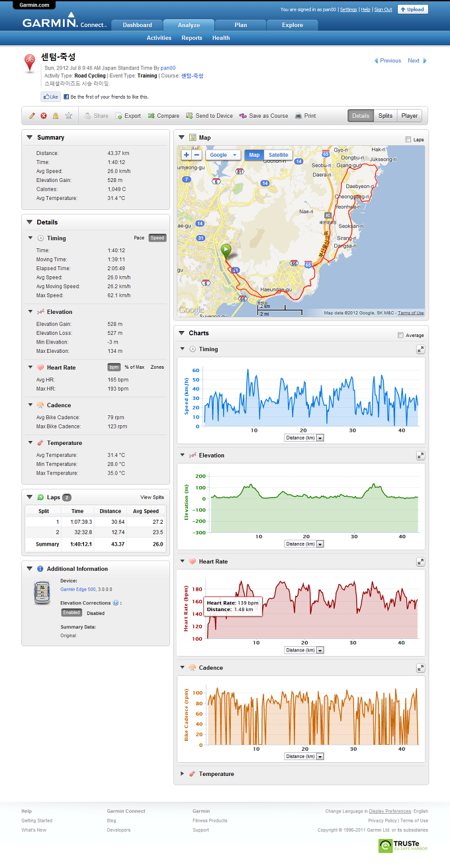Click the Compare toolbar item
This screenshot has width=450, height=868.
(163, 116)
